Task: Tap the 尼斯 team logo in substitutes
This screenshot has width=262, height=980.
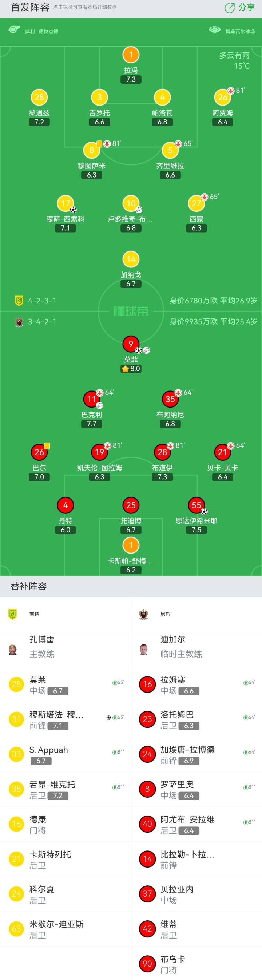Action: (143, 614)
